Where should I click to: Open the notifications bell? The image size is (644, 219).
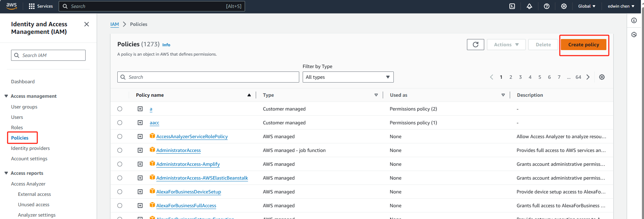pyautogui.click(x=529, y=6)
